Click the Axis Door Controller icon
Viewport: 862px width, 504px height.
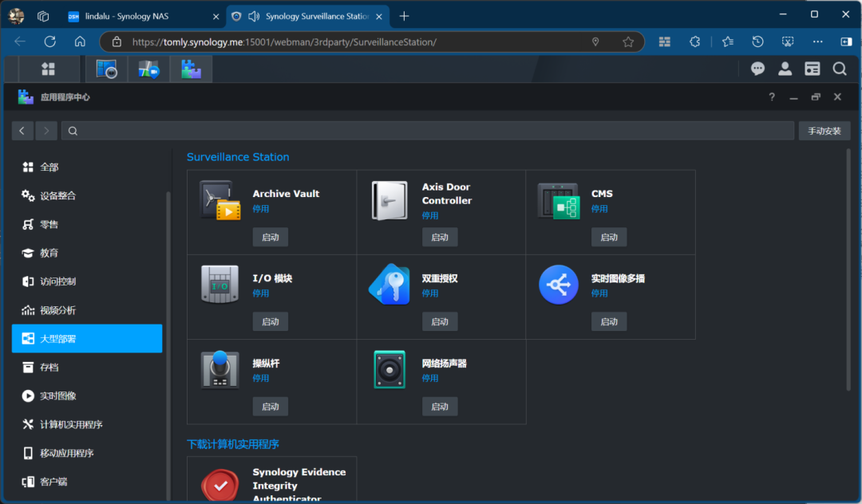[x=389, y=200]
